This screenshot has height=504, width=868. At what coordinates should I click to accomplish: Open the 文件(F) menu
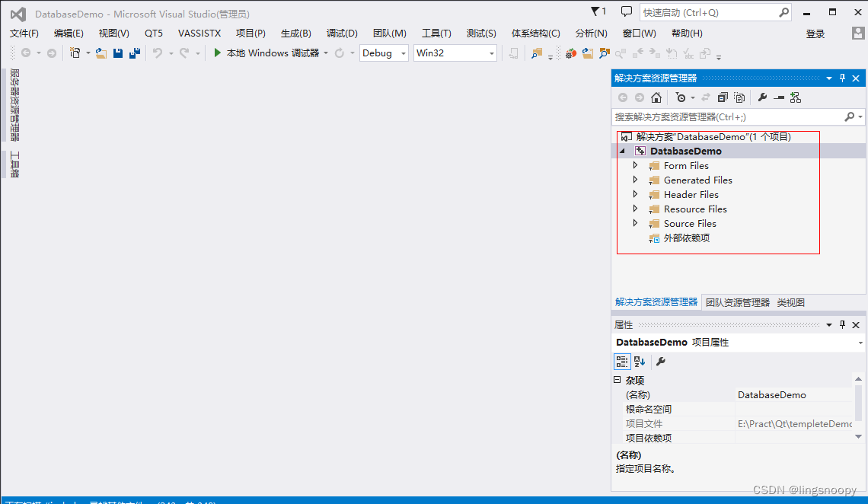(24, 33)
